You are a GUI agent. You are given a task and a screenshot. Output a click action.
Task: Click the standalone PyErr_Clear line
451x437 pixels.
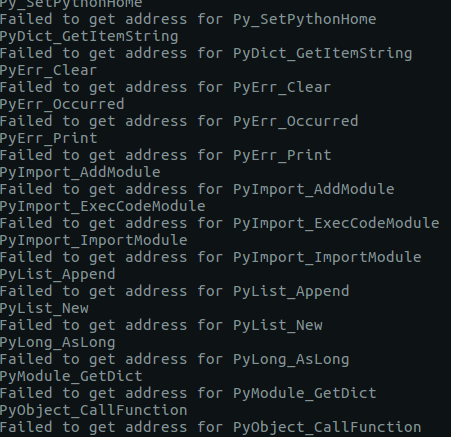pyautogui.click(x=49, y=70)
